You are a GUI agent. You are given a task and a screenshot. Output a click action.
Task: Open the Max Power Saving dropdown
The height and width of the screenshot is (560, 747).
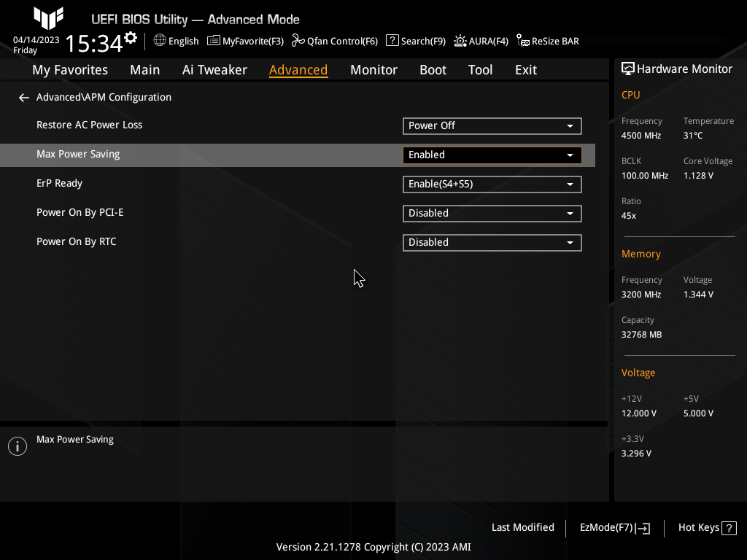pyautogui.click(x=492, y=155)
